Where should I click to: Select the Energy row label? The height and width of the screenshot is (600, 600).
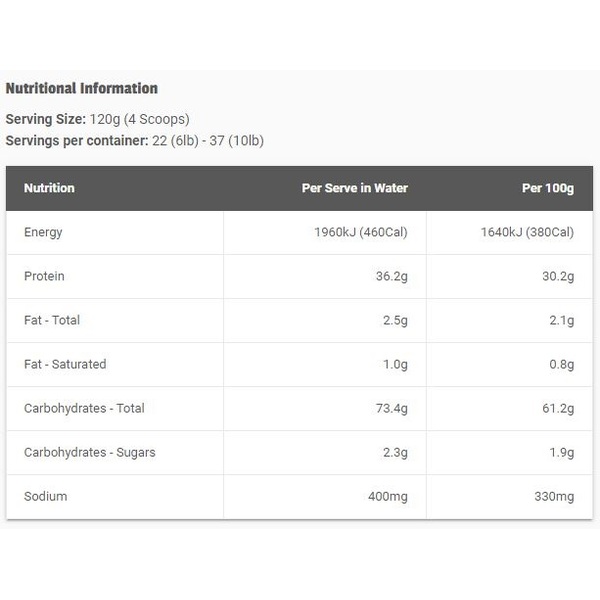[x=43, y=232]
